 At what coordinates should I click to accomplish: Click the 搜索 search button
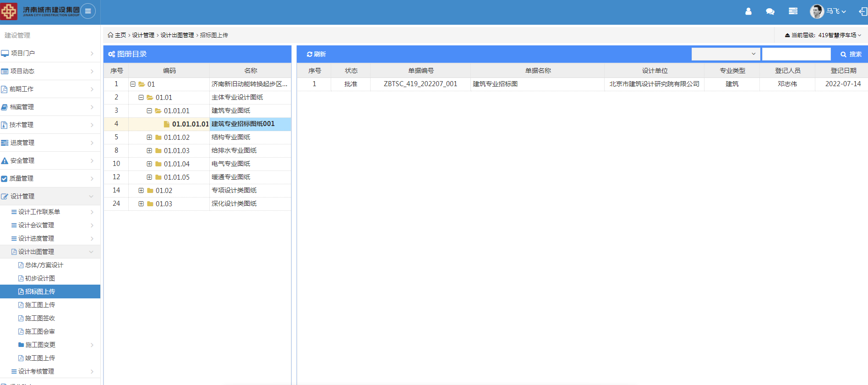click(x=851, y=54)
